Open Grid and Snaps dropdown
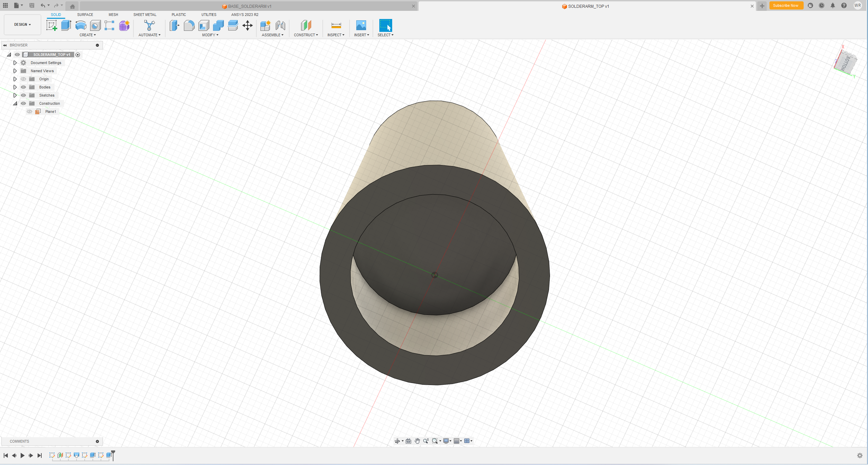The image size is (868, 465). click(458, 441)
